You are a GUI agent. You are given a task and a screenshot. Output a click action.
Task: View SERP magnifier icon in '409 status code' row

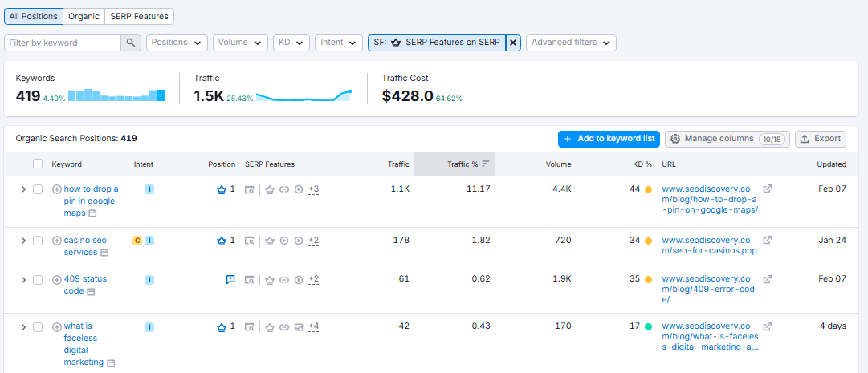tap(250, 279)
